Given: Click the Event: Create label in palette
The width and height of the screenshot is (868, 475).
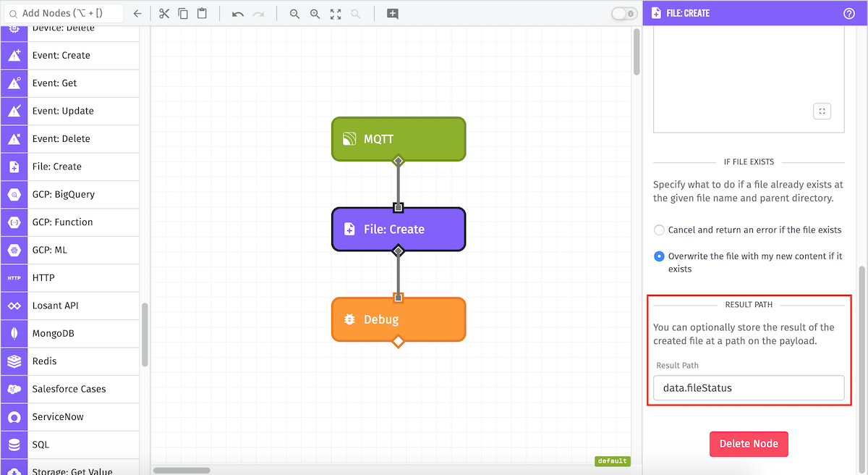Looking at the screenshot, I should click(61, 55).
